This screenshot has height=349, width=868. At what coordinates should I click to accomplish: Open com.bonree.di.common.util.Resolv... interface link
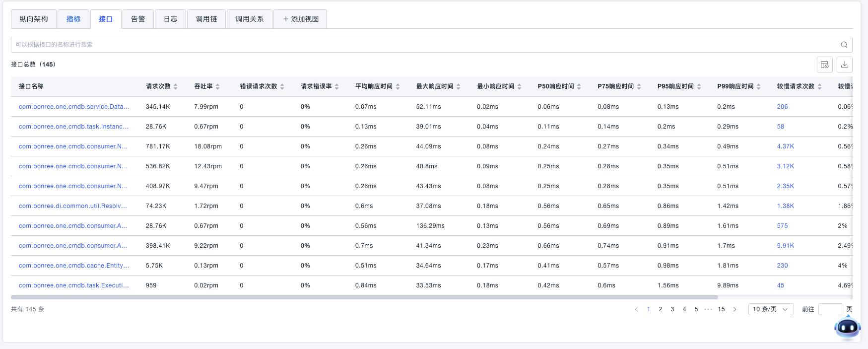tap(73, 206)
